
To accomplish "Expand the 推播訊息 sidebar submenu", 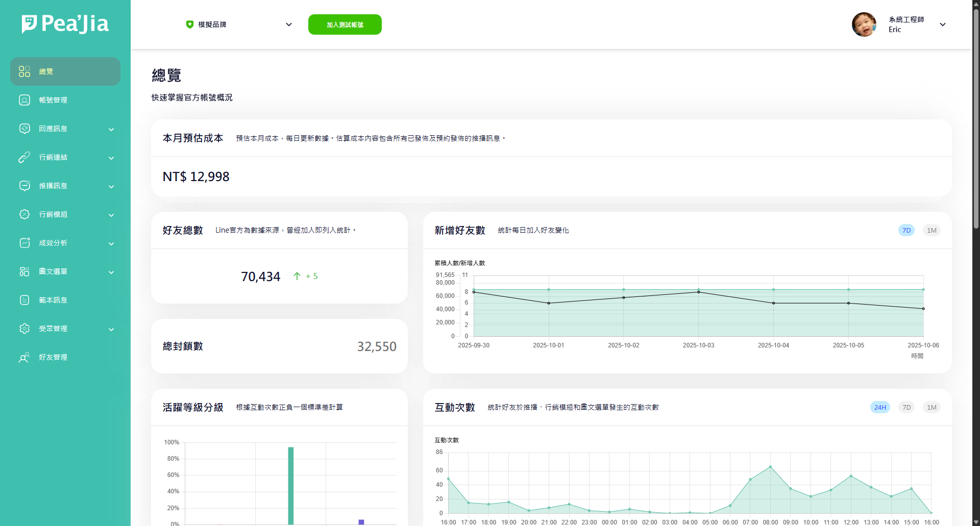I will [111, 186].
